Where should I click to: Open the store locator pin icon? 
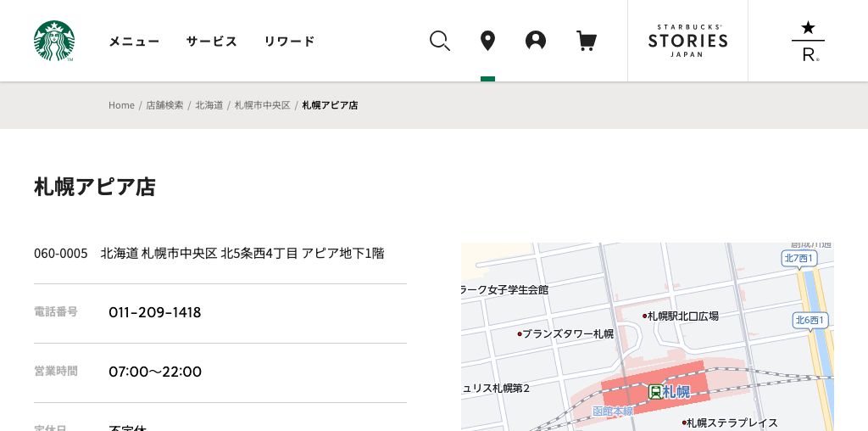[x=487, y=41]
